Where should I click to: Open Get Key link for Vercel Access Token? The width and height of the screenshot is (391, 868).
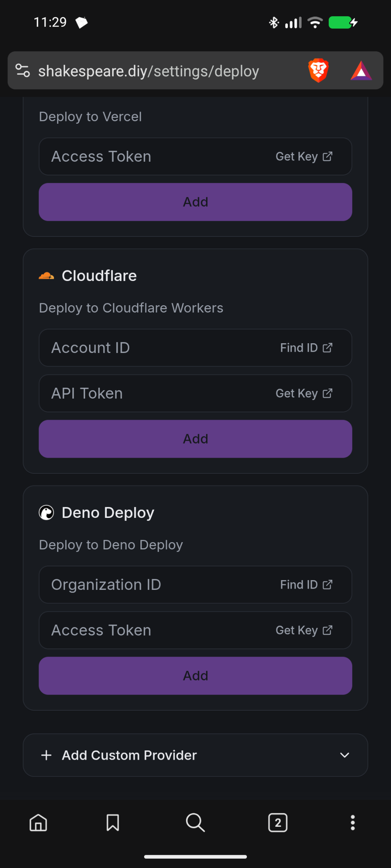(304, 156)
